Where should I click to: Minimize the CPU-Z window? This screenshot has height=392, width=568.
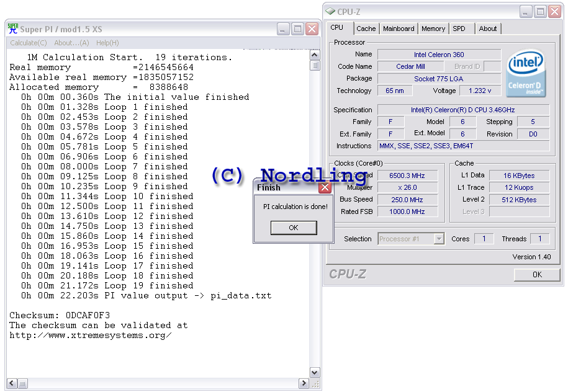point(526,12)
